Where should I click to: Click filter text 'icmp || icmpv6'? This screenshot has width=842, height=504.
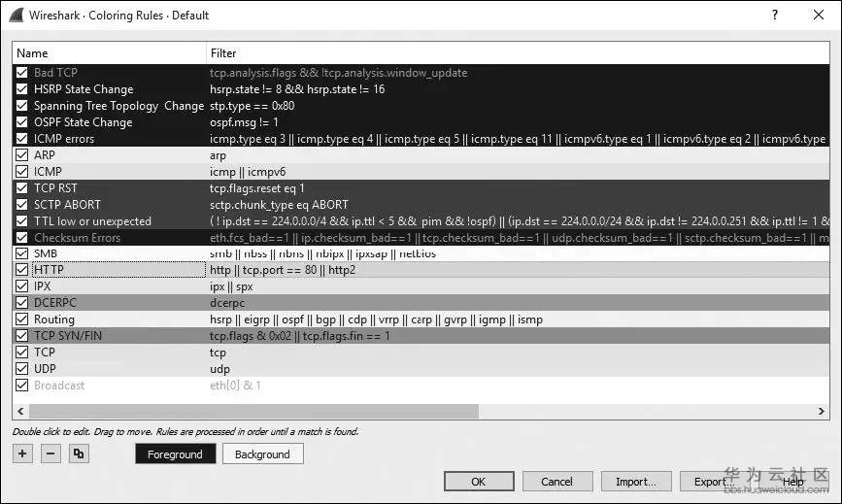point(248,172)
